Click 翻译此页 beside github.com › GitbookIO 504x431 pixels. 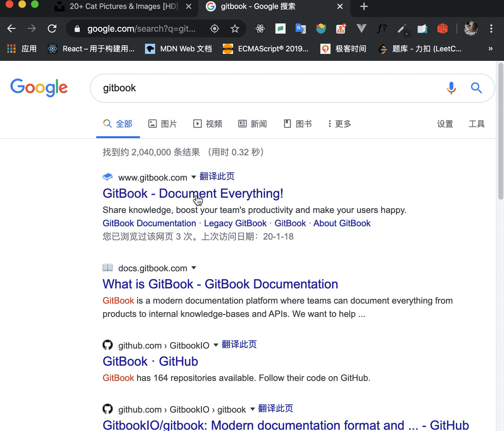tap(239, 344)
